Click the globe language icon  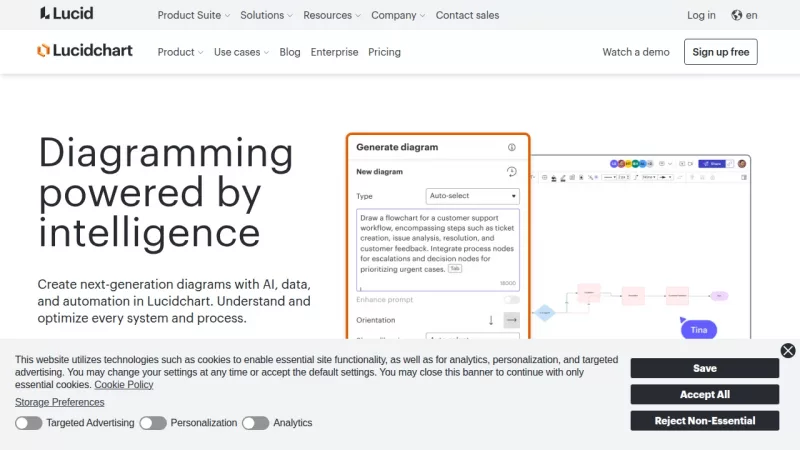pyautogui.click(x=737, y=15)
